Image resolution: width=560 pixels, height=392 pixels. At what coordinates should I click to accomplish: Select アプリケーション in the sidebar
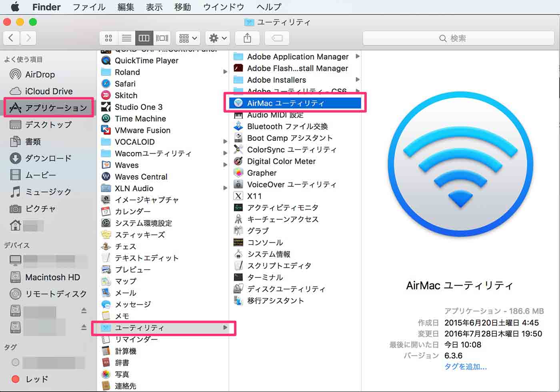point(49,108)
